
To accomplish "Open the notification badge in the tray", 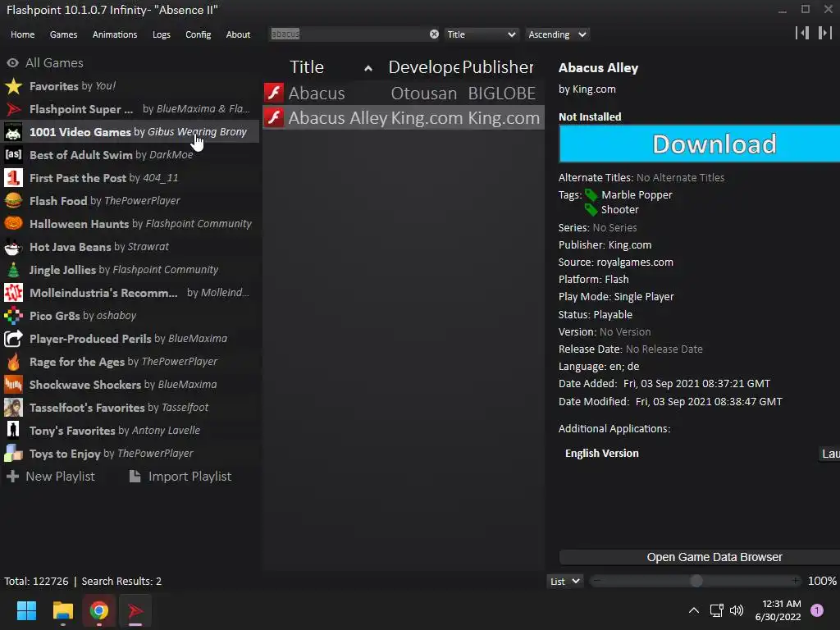I will 817,610.
